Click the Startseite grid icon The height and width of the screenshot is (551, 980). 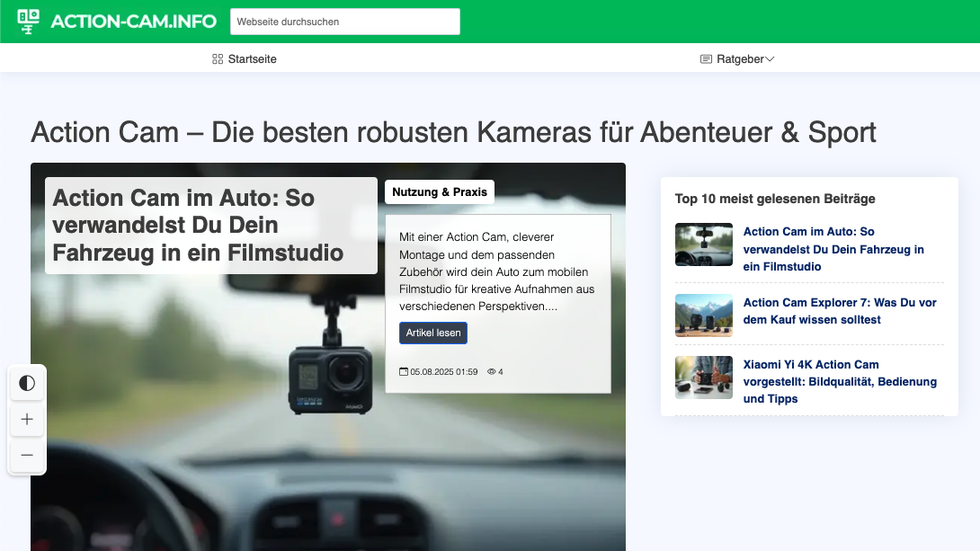pyautogui.click(x=217, y=59)
